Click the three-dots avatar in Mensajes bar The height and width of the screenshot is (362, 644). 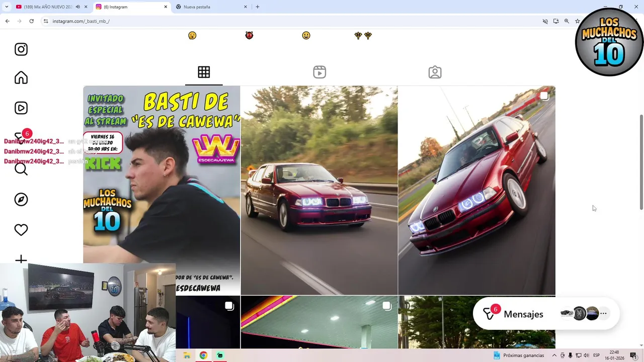coord(603,313)
